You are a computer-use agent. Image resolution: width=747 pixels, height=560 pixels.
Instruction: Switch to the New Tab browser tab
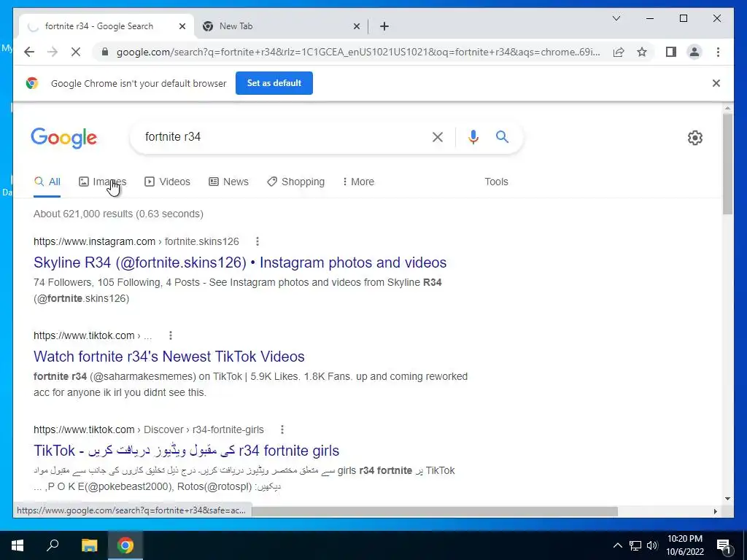pos(281,26)
